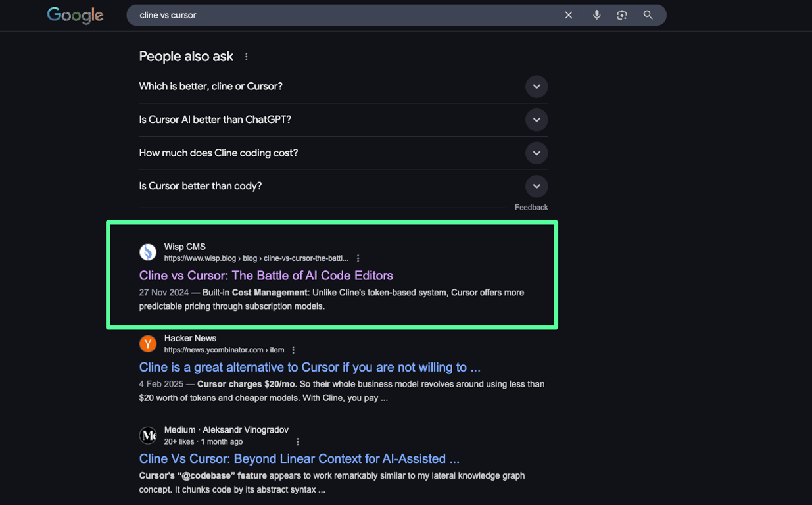Expand "How much does Cline coding cost?" chevron
812x505 pixels.
click(x=537, y=153)
